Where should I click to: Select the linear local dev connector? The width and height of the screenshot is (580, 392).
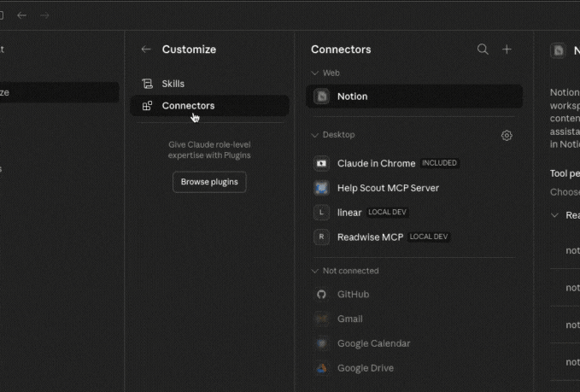click(x=349, y=212)
